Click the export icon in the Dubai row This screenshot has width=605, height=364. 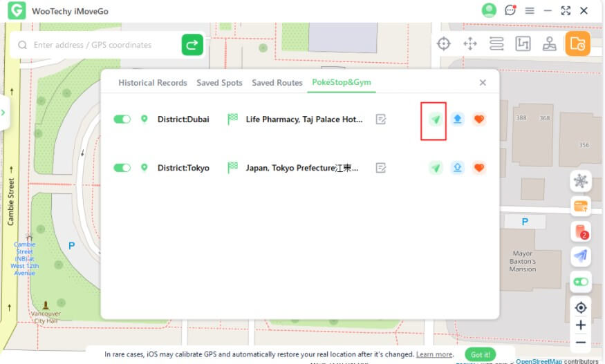click(457, 119)
